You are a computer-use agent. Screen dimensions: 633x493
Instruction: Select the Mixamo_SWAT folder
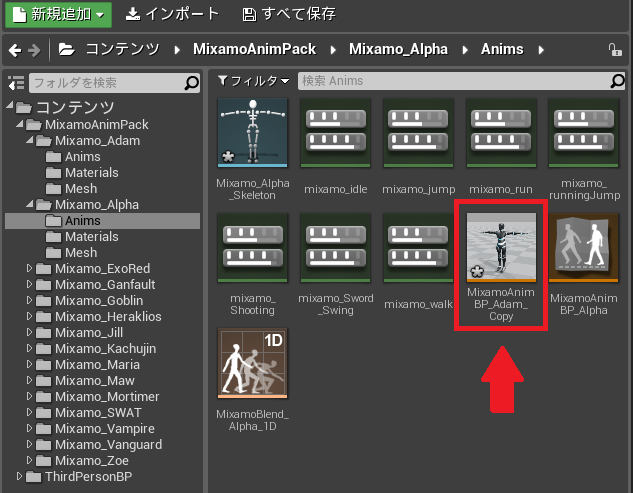(x=89, y=413)
